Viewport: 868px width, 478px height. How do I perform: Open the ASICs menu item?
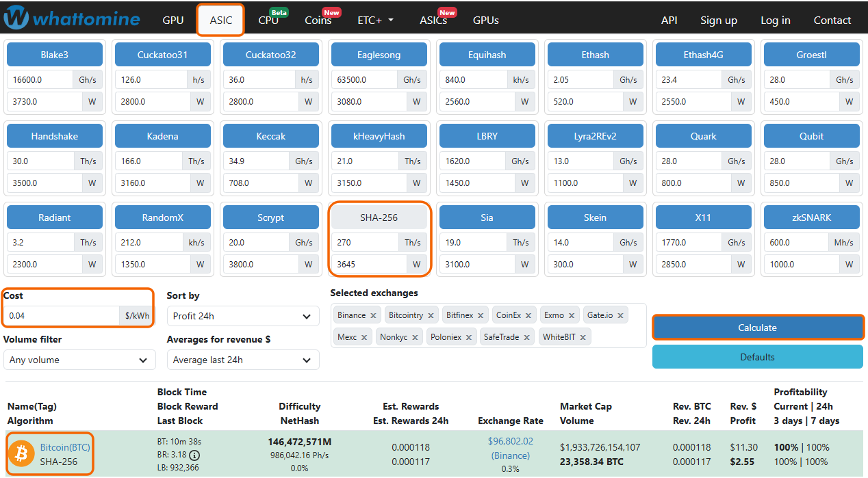434,21
